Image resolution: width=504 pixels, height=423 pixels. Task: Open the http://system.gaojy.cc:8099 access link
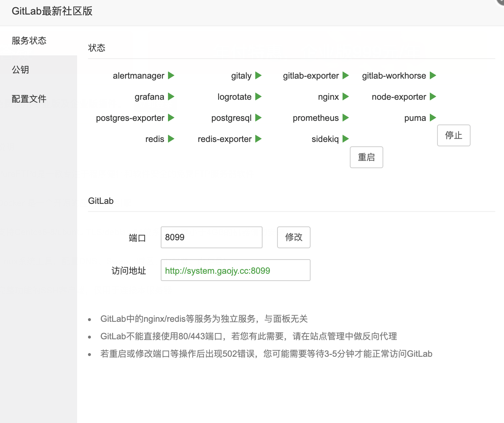(x=217, y=271)
